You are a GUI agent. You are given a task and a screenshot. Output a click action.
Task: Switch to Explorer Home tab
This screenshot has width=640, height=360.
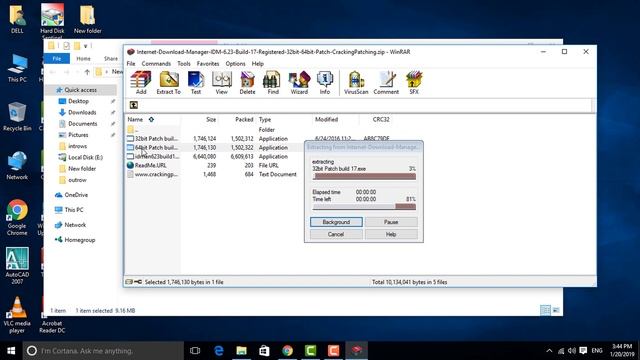tap(83, 59)
